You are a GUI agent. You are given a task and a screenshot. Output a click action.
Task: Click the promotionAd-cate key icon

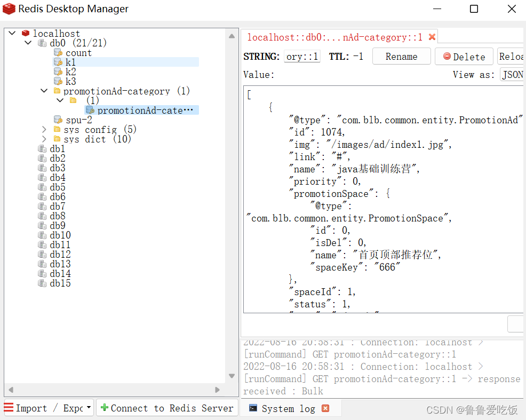click(x=90, y=110)
